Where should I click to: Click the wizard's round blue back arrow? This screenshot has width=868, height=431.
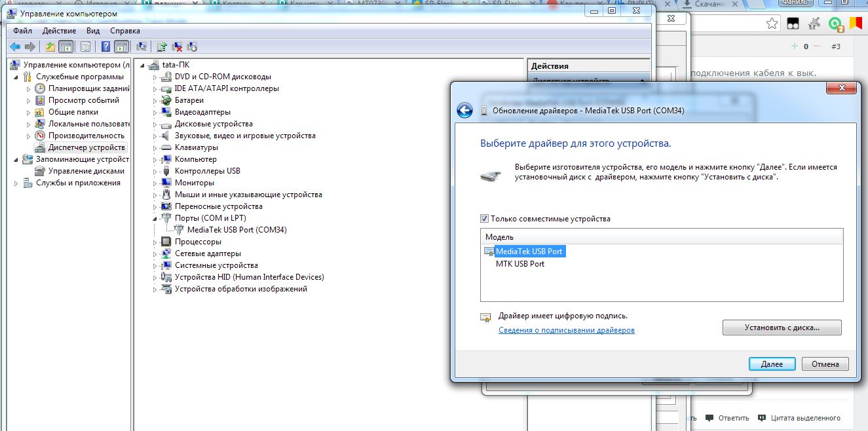pos(464,111)
